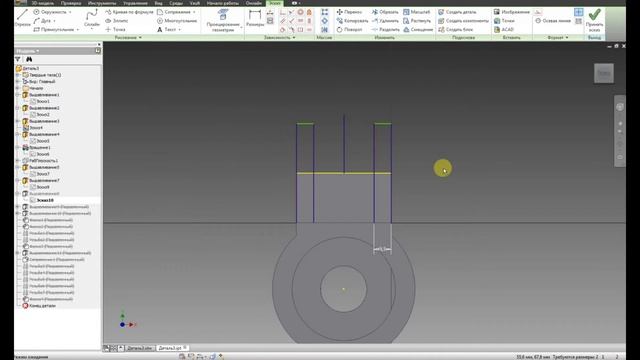Image resolution: width=640 pixels, height=360 pixels.
Task: Select Эскиз10 in model tree
Action: tap(42, 200)
